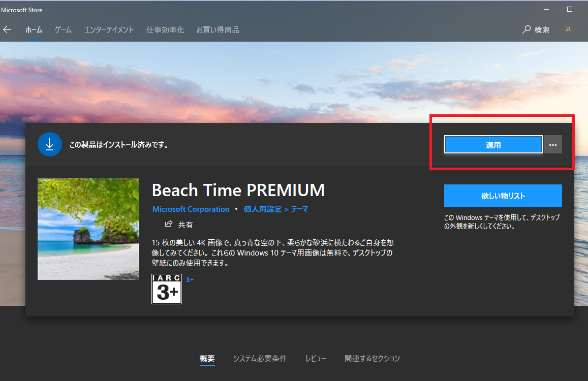Open the エンターテイメント tab

click(109, 29)
